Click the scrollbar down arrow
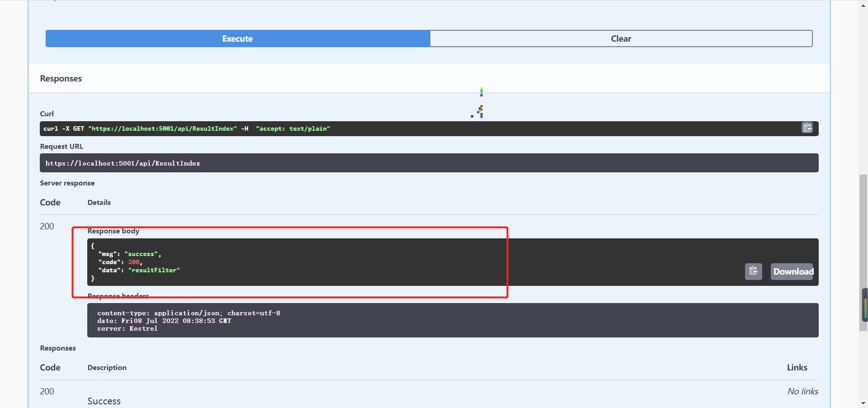 pos(863,403)
